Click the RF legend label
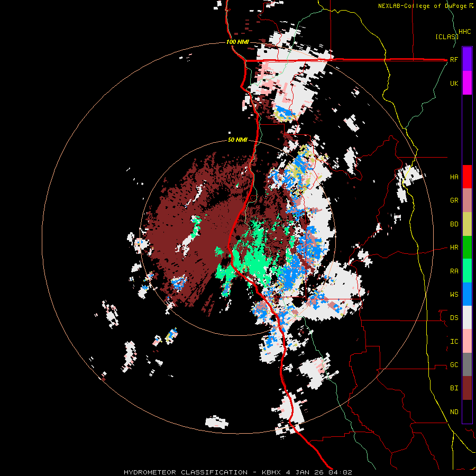Screen dimensions: 476x476 pyautogui.click(x=454, y=59)
